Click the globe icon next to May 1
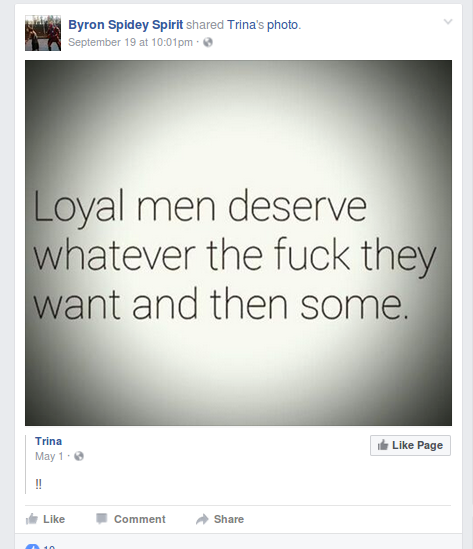Image resolution: width=473 pixels, height=549 pixels. 79,456
